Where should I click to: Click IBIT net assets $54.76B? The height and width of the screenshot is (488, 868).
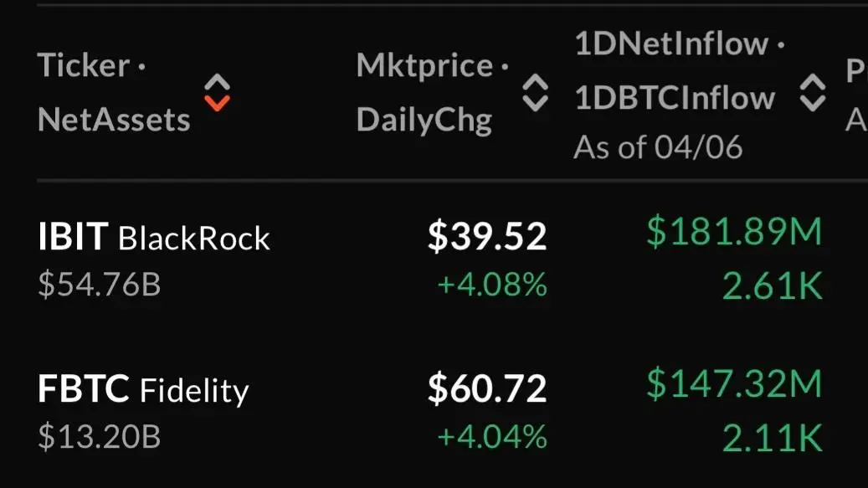pos(99,285)
